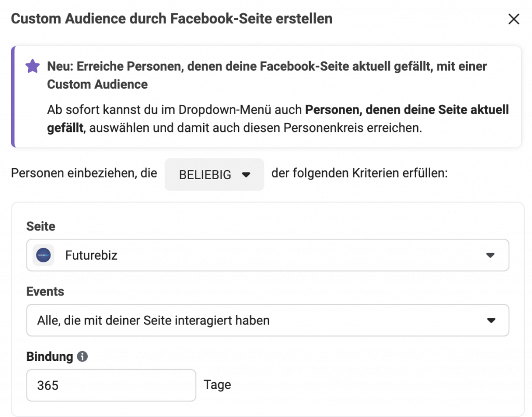
Task: Click the 'Seite' field label
Action: [x=41, y=226]
